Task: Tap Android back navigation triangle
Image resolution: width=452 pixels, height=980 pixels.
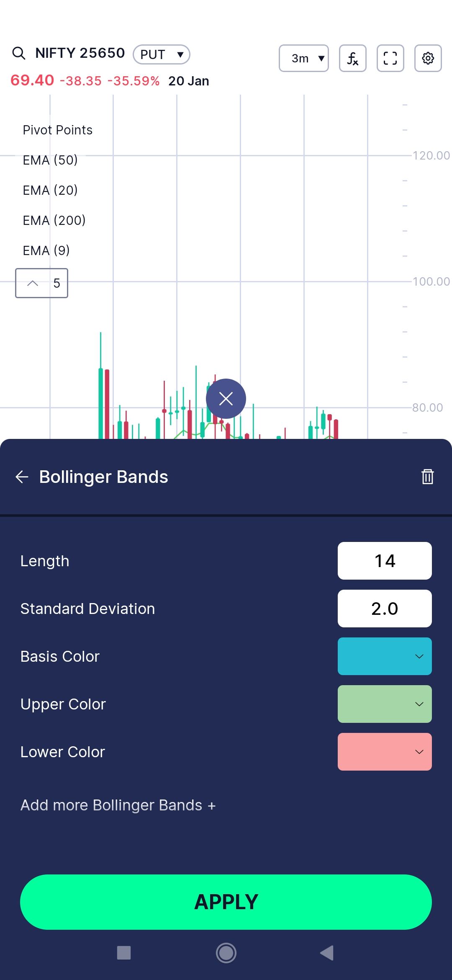Action: [x=327, y=953]
